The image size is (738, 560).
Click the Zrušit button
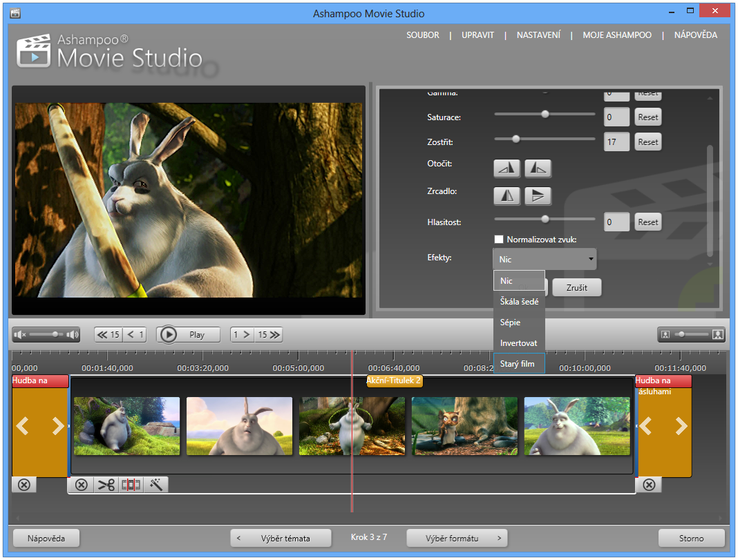pos(576,287)
